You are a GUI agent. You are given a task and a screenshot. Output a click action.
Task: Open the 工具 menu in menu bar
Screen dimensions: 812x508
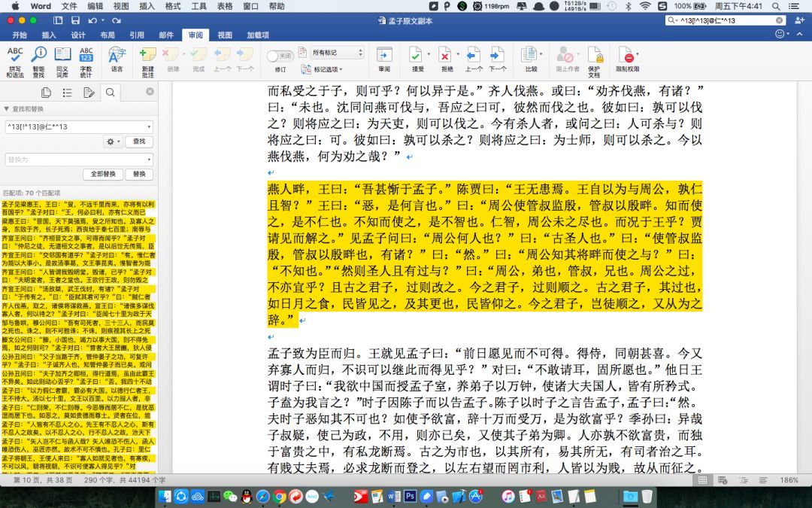pos(199,6)
